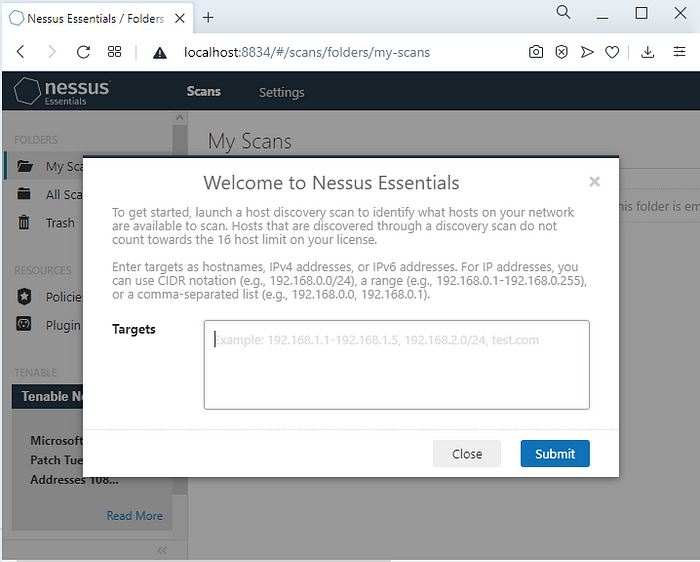Screen dimensions: 700x562
Task: Select the All Scans folder icon
Action: pos(24,194)
